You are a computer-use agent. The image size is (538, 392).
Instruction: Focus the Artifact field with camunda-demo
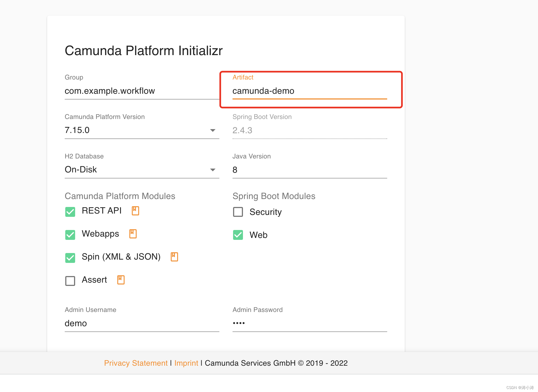[x=310, y=91]
